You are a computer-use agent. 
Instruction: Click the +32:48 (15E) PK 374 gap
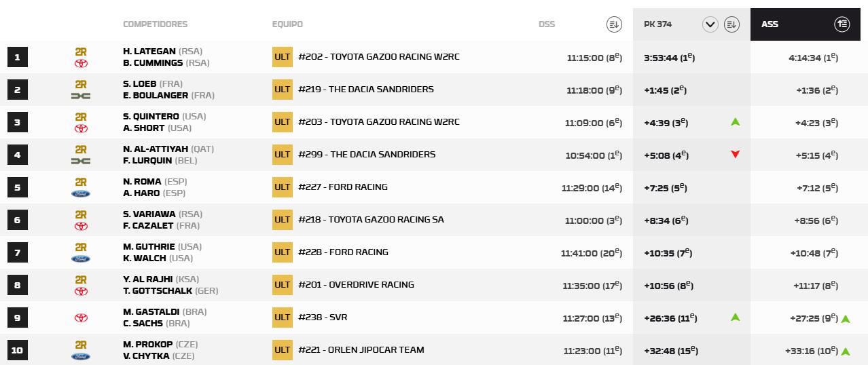pos(671,351)
